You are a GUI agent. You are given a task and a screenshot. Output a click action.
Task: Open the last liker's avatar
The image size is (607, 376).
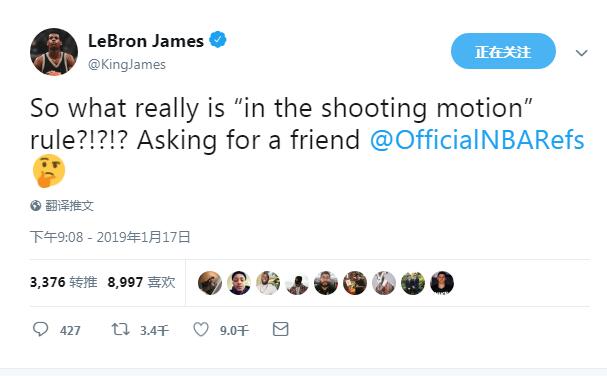click(x=442, y=283)
